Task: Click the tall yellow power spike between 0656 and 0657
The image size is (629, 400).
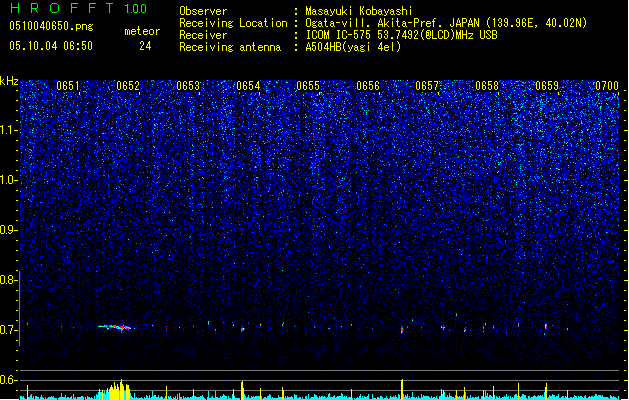Action: tap(402, 389)
